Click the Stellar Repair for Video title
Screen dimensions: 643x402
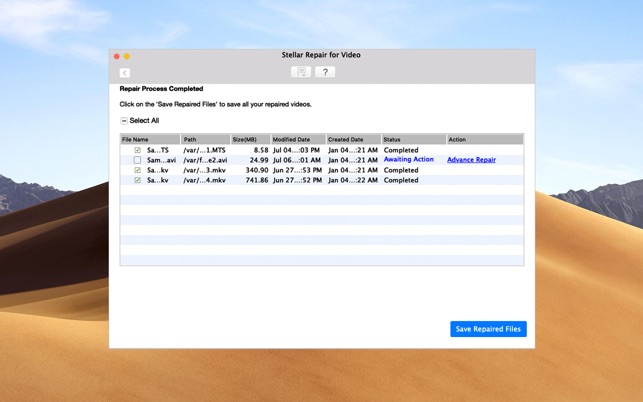[321, 55]
